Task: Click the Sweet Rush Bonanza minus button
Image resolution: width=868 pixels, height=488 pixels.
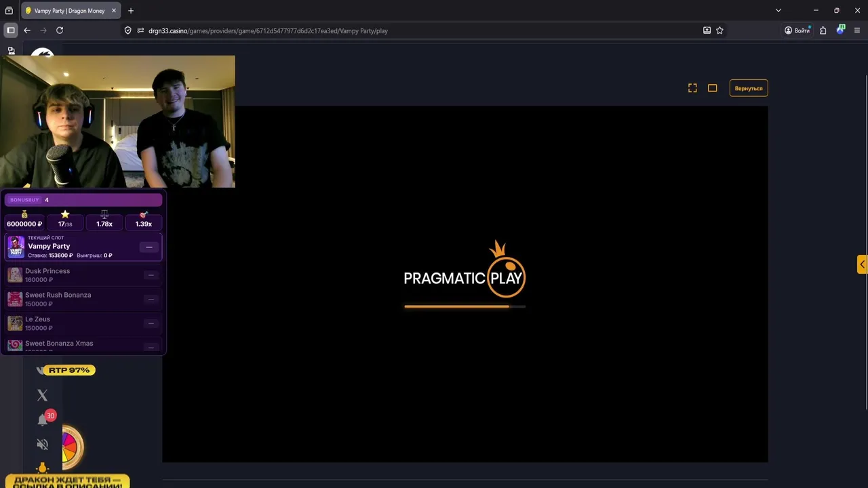Action: pos(151,299)
